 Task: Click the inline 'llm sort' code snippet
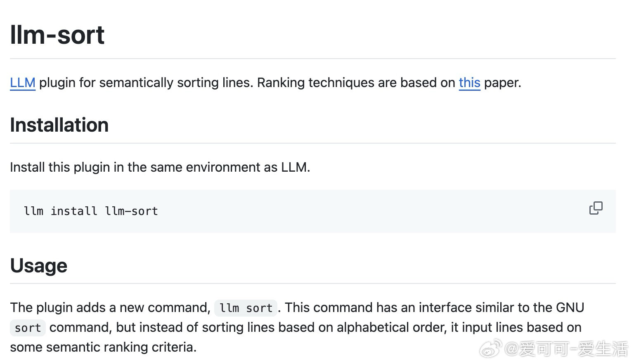pos(246,308)
